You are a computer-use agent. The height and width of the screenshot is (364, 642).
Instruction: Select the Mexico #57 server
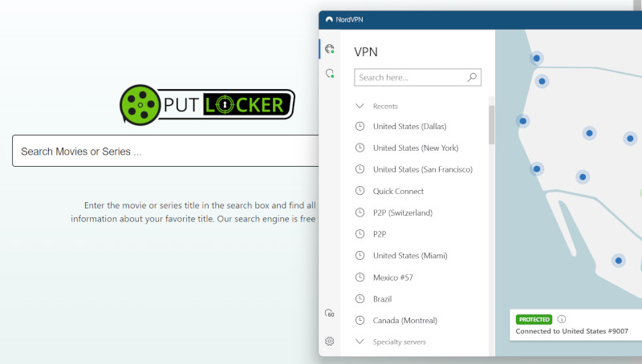pyautogui.click(x=393, y=277)
